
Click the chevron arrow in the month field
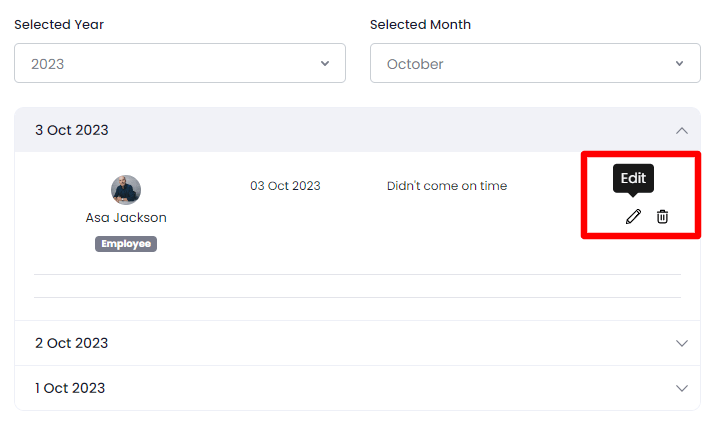point(680,63)
